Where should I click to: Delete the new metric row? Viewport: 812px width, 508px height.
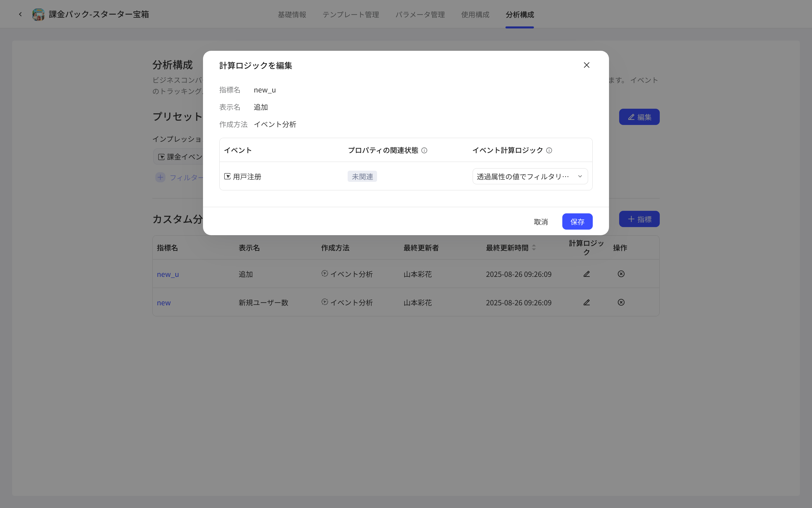click(621, 302)
